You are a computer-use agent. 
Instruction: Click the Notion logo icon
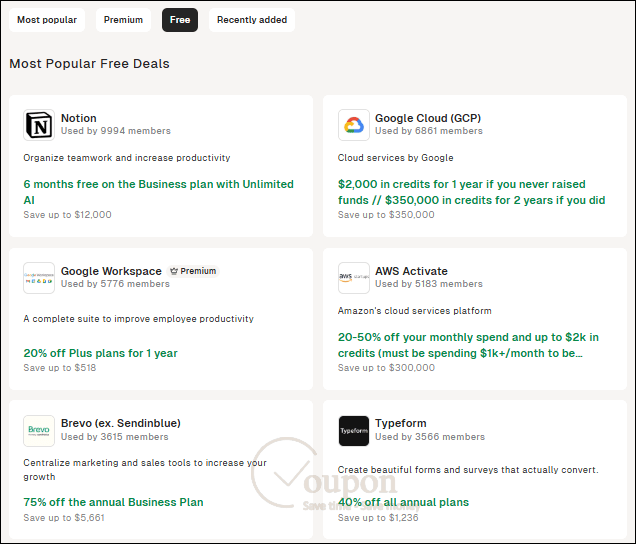point(39,125)
